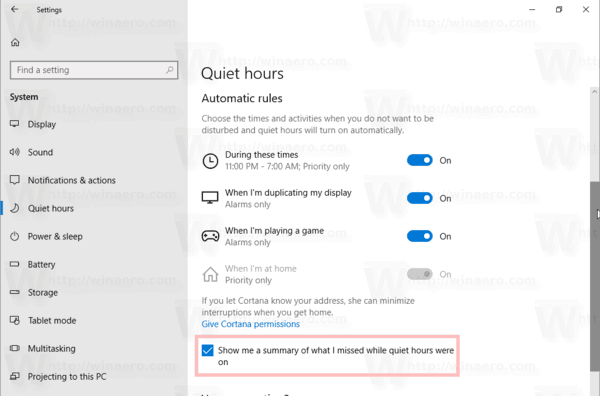Select Multitasking in the sidebar
This screenshot has height=396, width=600.
click(52, 349)
